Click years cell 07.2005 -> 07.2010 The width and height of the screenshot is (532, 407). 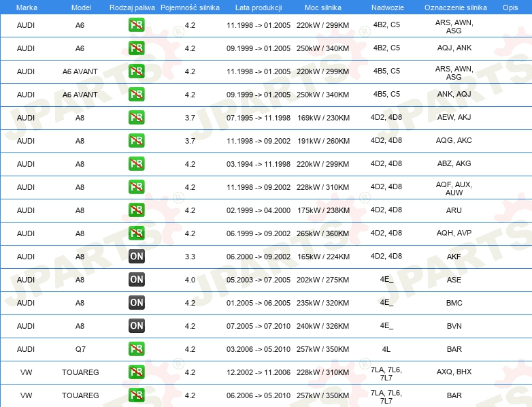(x=259, y=326)
